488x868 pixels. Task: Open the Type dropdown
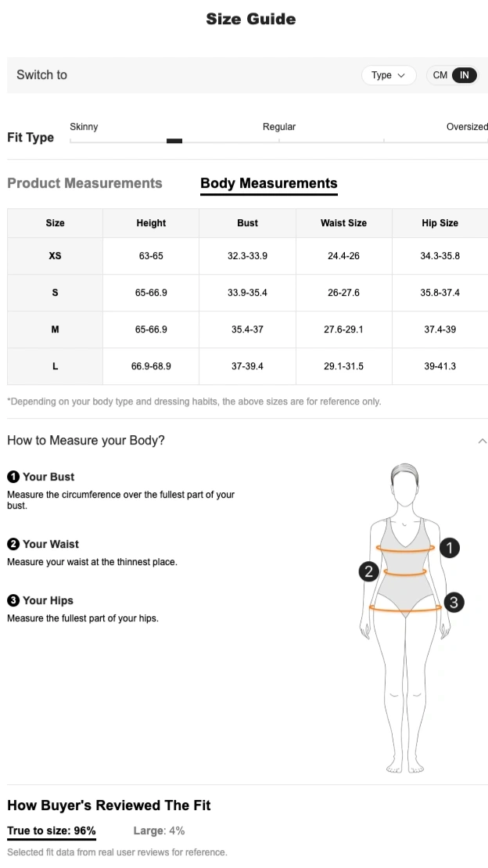point(389,75)
